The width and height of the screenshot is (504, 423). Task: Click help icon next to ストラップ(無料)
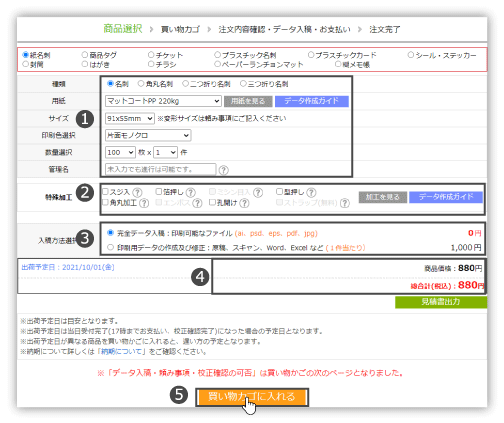point(345,203)
